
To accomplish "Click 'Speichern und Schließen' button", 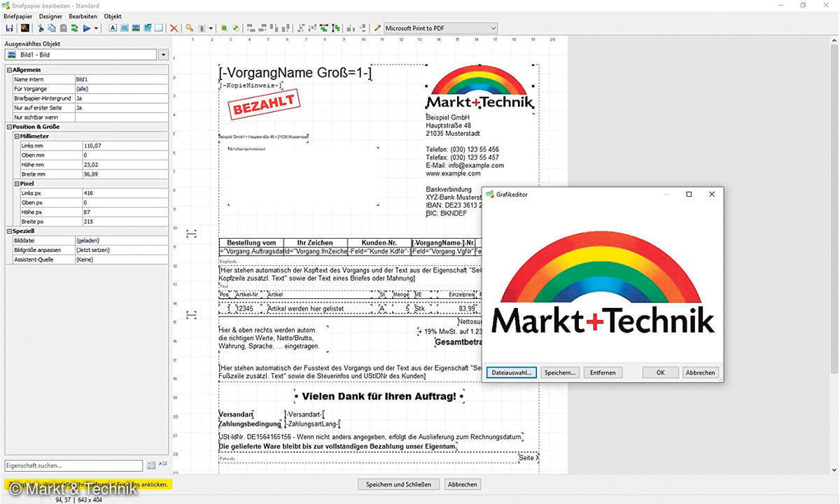I will pyautogui.click(x=399, y=484).
